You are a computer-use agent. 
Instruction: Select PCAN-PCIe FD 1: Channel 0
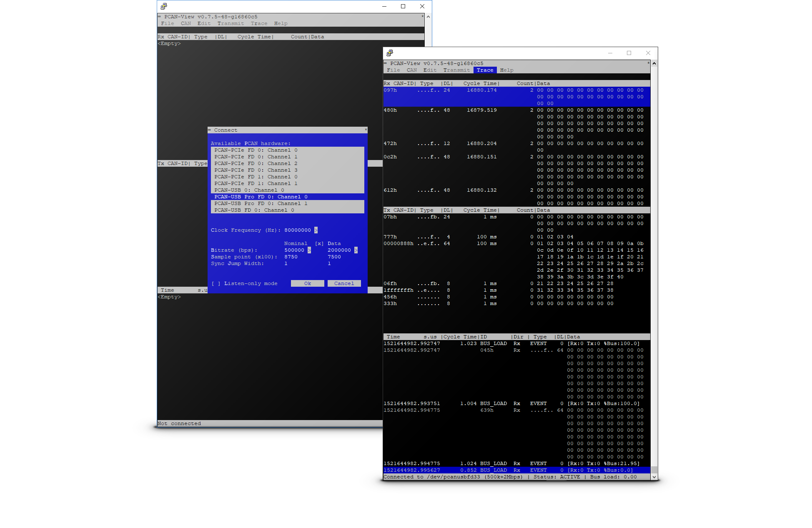(x=288, y=177)
